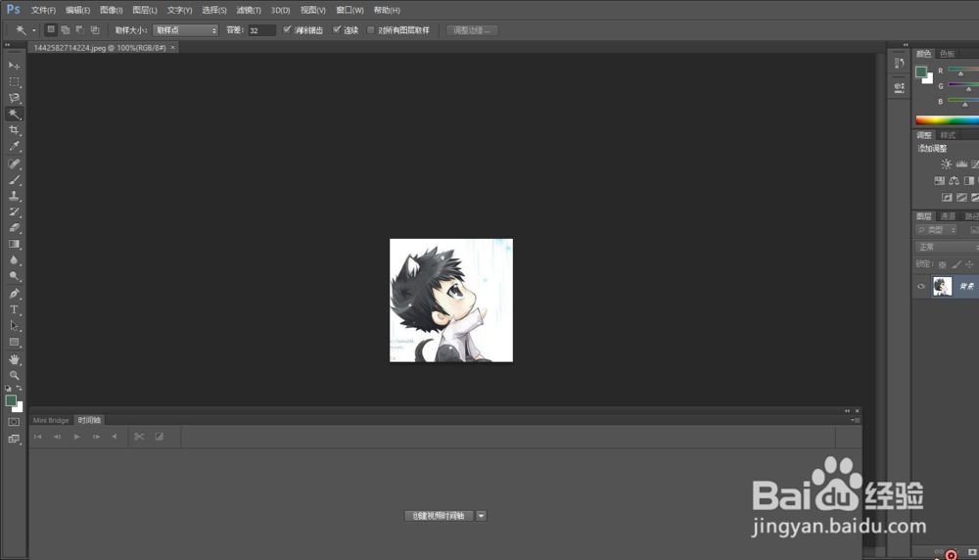Choose New selection mode
The image size is (979, 560).
pos(51,29)
